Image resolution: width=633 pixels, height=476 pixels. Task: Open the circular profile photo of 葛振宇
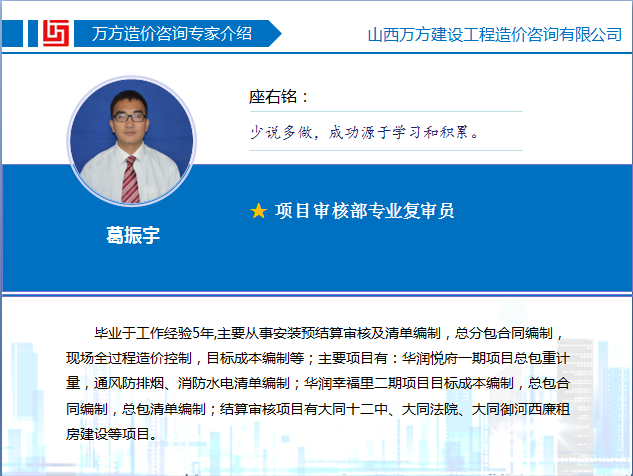(130, 140)
